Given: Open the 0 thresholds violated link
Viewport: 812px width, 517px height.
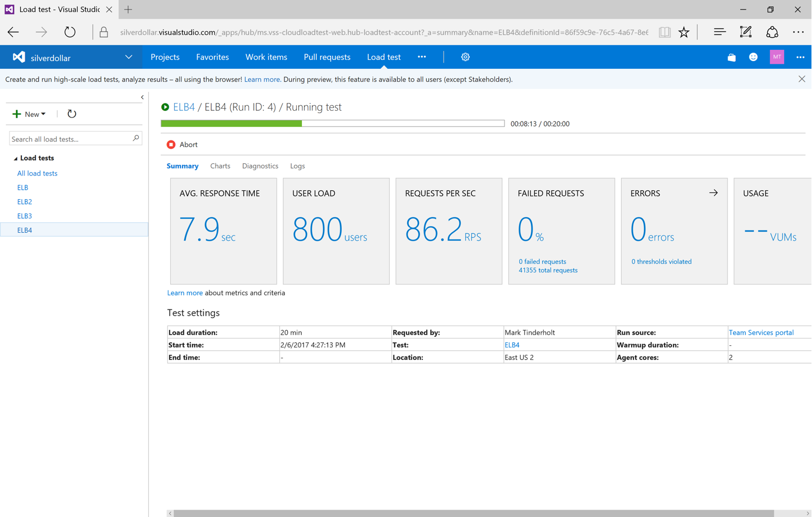Looking at the screenshot, I should pyautogui.click(x=661, y=262).
